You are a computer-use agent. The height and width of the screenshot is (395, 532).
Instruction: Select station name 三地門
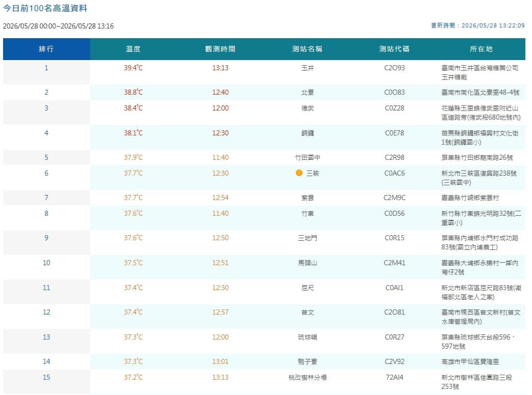[x=307, y=238]
